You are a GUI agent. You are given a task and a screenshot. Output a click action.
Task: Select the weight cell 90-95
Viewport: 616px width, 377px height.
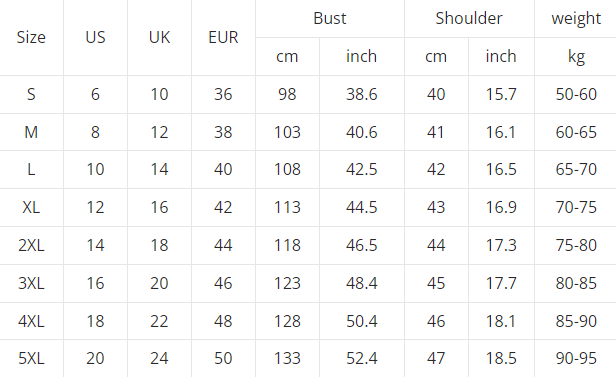click(x=576, y=359)
